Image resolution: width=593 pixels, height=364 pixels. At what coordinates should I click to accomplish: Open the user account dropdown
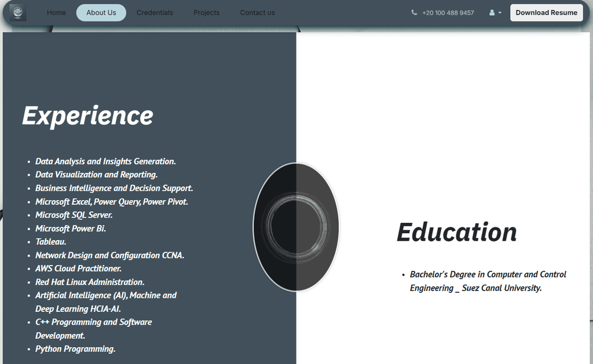coord(495,13)
